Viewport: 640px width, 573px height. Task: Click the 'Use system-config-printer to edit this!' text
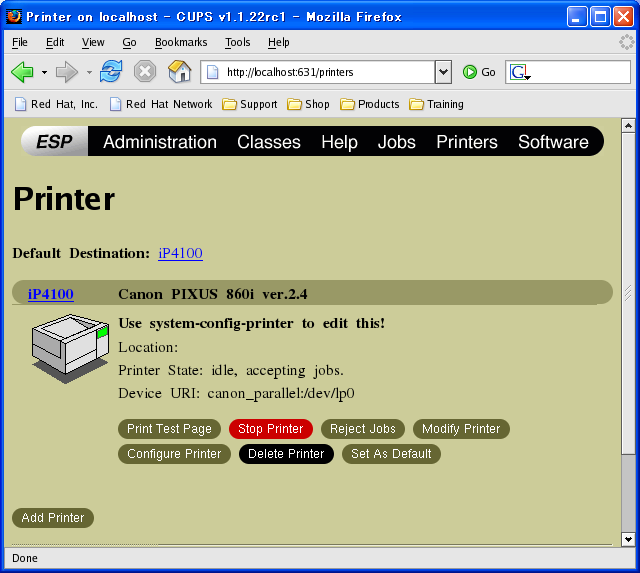point(251,323)
